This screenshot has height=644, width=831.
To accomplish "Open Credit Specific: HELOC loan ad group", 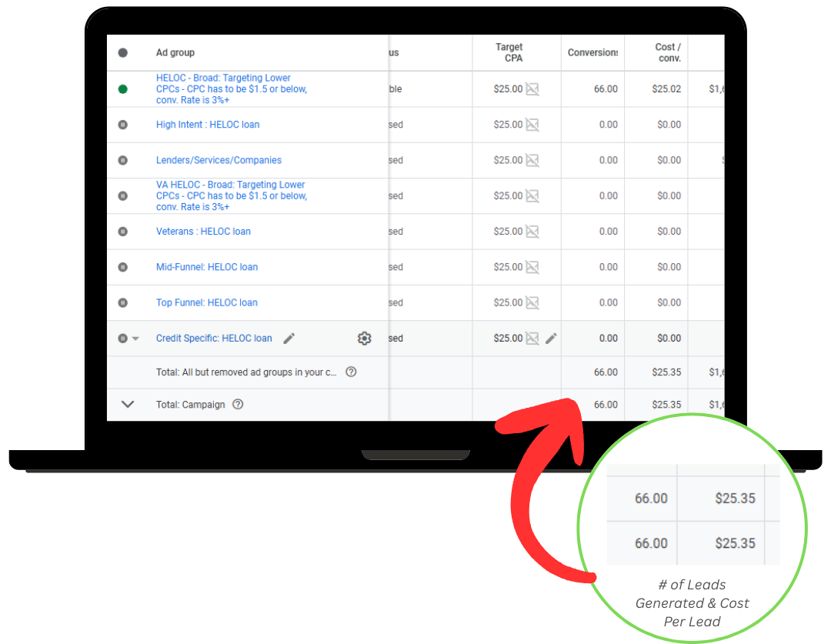I will pos(214,339).
